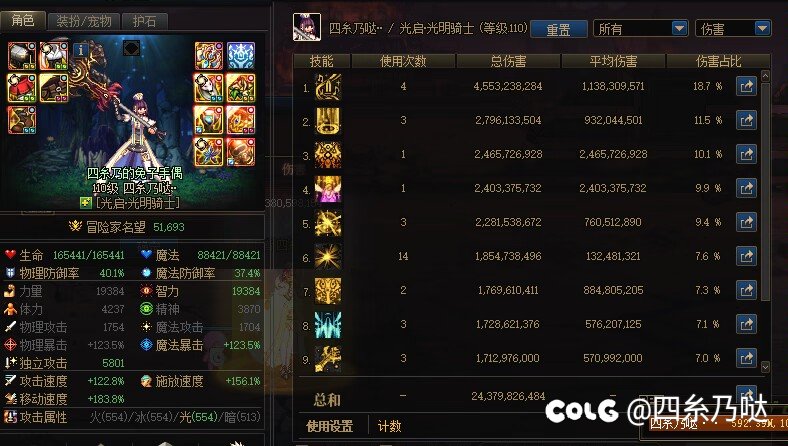Click the share icon for skill row 5
Image resolution: width=788 pixels, height=446 pixels.
[x=746, y=222]
